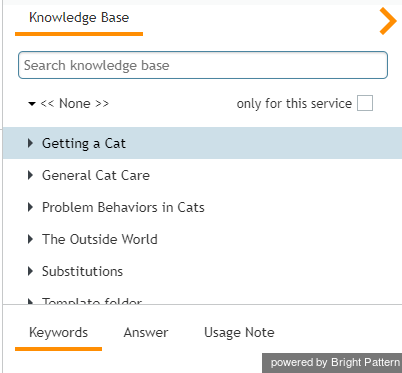Open the Answer tab
The image size is (402, 373).
coord(146,333)
